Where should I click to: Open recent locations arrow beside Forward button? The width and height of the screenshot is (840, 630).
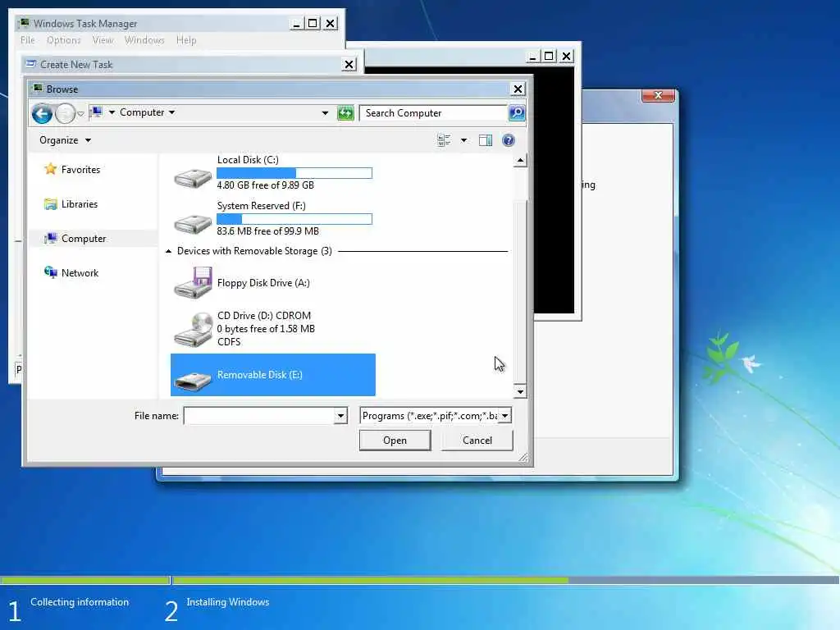click(80, 113)
